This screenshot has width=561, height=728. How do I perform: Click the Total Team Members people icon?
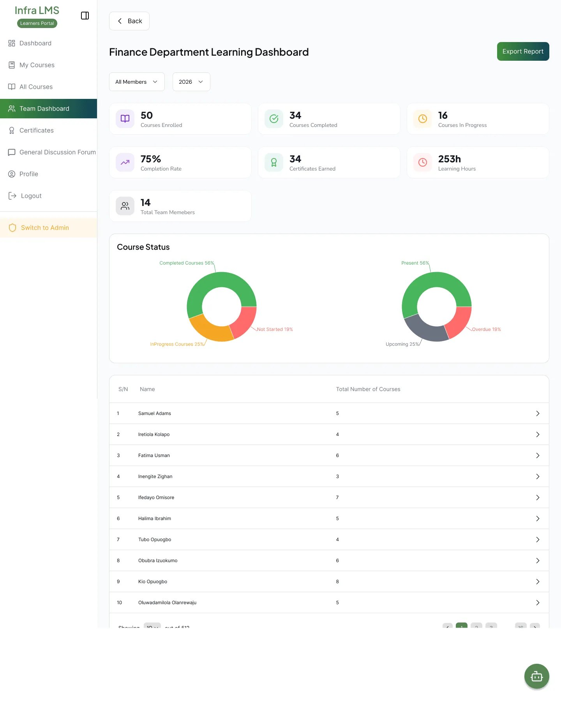coord(125,206)
